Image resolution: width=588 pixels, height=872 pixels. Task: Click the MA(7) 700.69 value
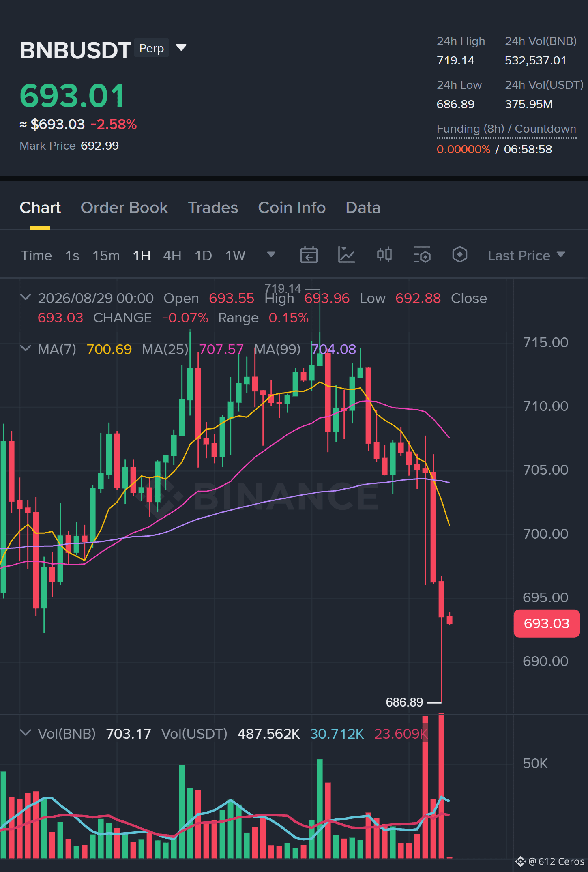point(109,349)
